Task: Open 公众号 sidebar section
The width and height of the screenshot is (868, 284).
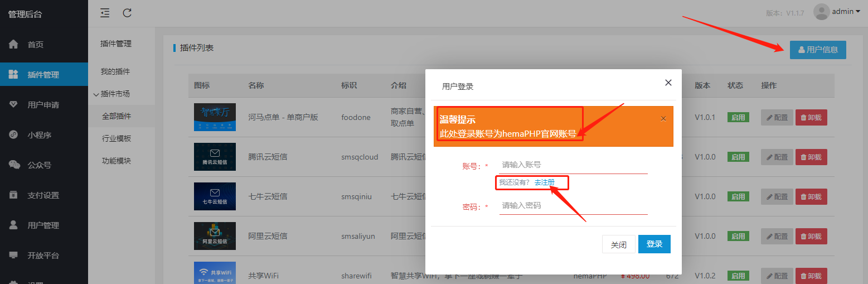Action: click(x=44, y=165)
